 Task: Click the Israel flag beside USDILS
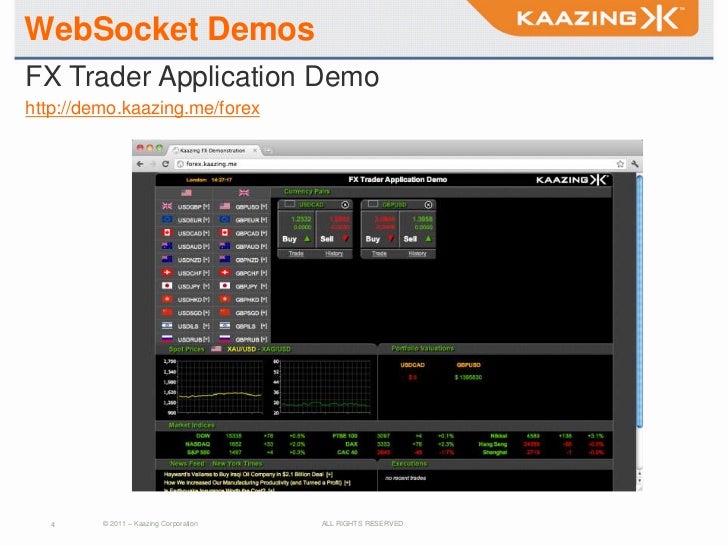(x=167, y=326)
